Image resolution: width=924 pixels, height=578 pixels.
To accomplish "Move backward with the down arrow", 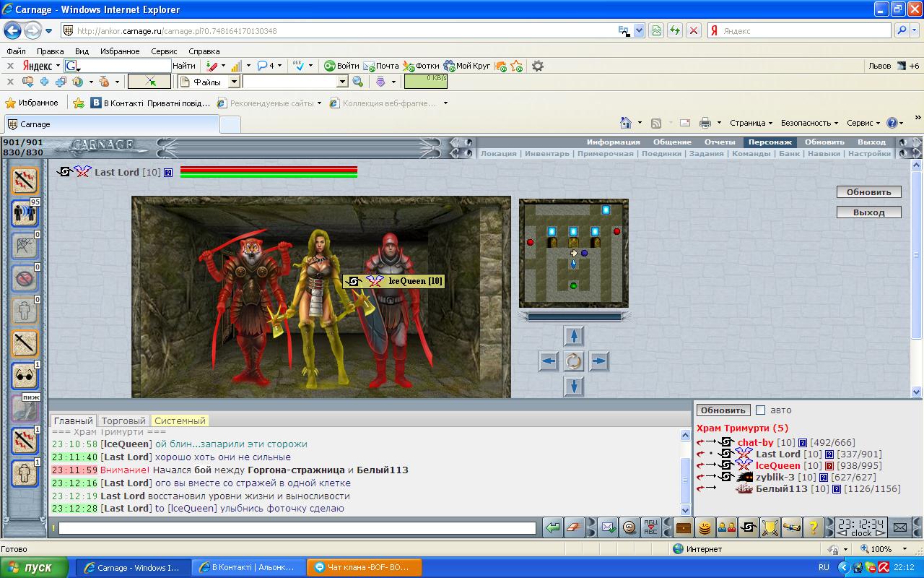I will [574, 387].
